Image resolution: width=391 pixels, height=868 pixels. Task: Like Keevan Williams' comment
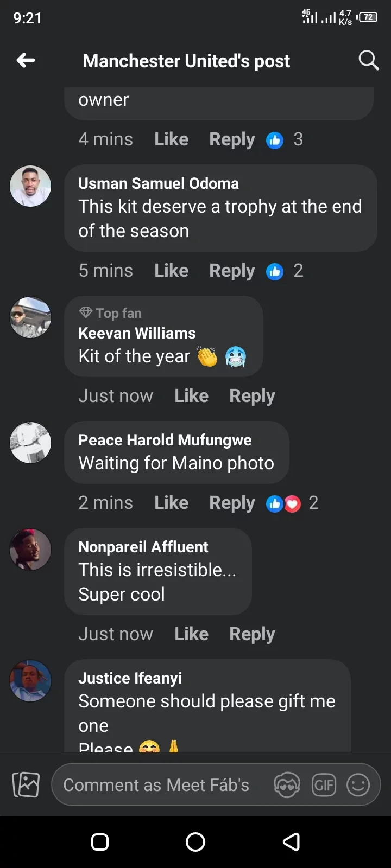pos(191,396)
